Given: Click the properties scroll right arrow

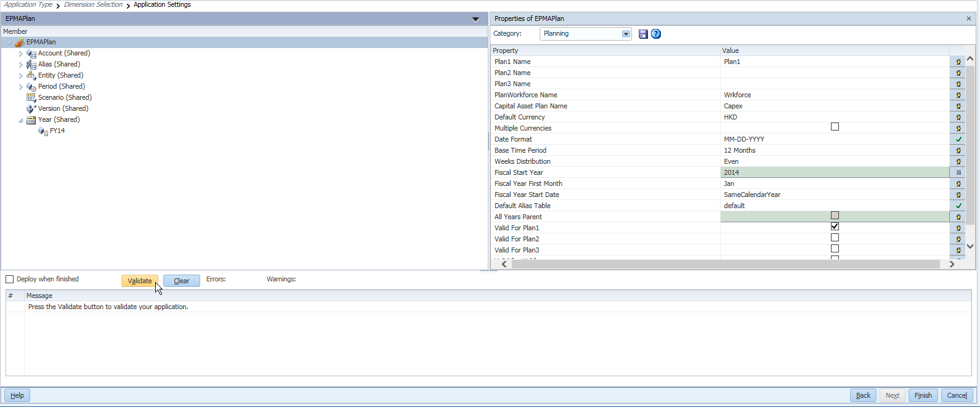Looking at the screenshot, I should pos(952,264).
